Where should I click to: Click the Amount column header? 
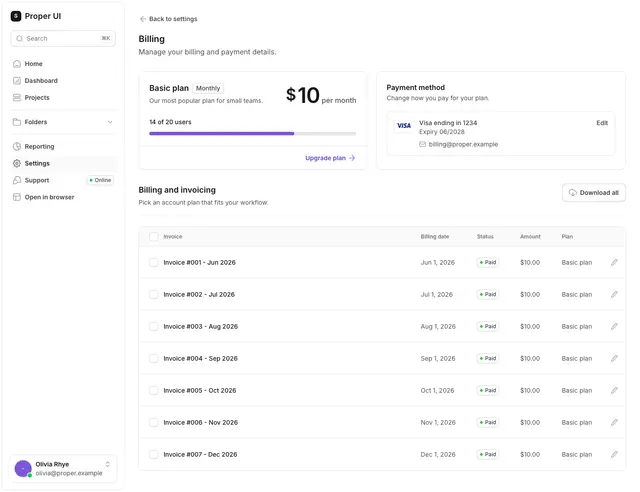(x=530, y=237)
